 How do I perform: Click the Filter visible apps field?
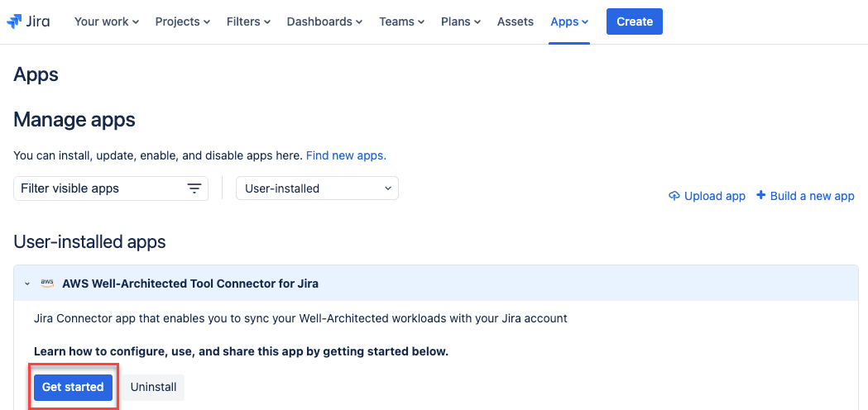pyautogui.click(x=111, y=188)
